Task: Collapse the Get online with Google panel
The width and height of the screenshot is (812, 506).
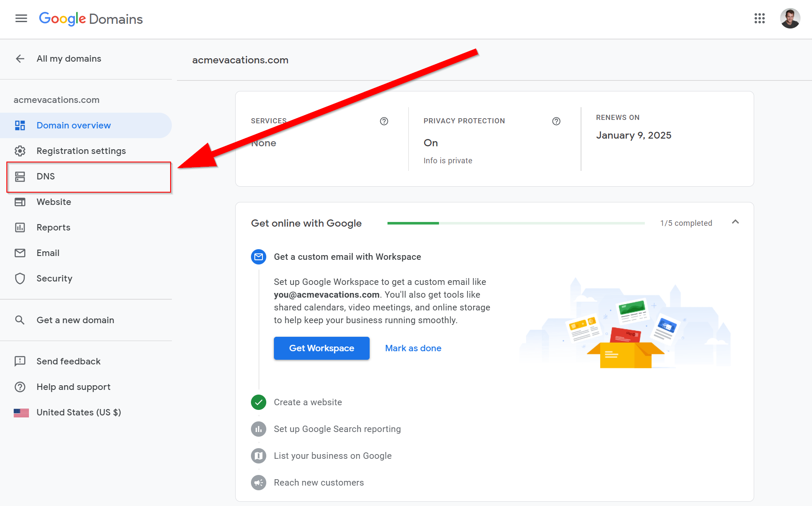Action: coord(735,222)
